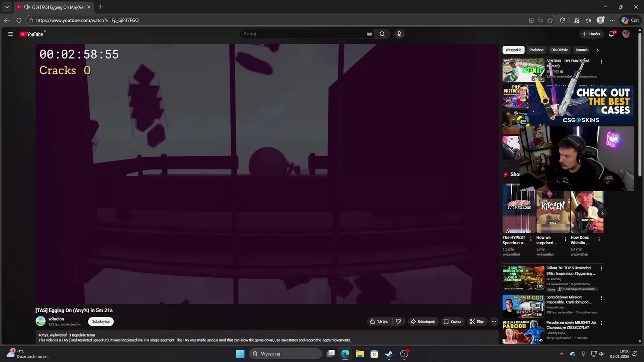Start voice search with the microphone

click(399, 34)
